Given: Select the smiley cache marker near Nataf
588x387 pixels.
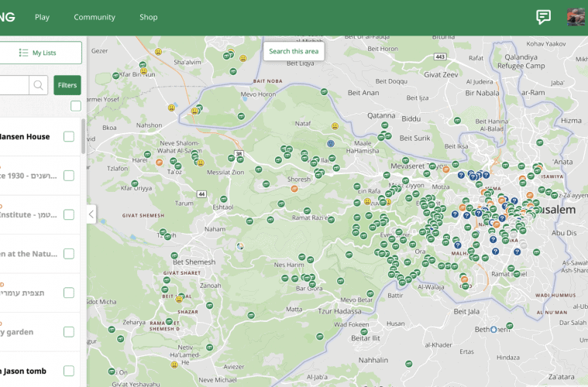Looking at the screenshot, I should coord(335,126).
